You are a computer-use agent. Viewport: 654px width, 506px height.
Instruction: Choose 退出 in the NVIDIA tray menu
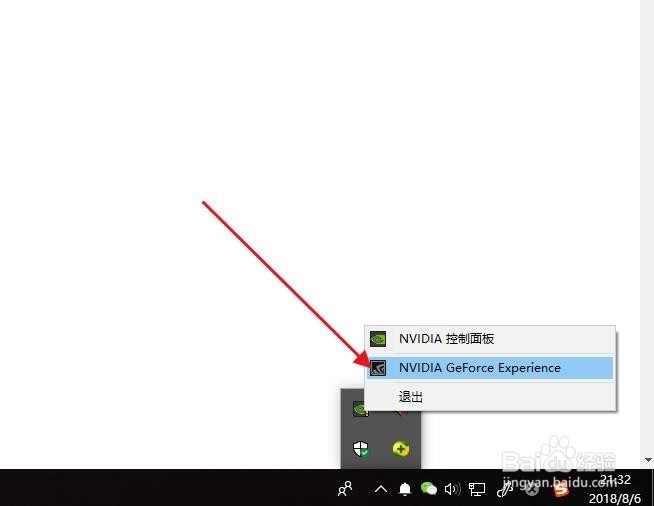pos(490,396)
